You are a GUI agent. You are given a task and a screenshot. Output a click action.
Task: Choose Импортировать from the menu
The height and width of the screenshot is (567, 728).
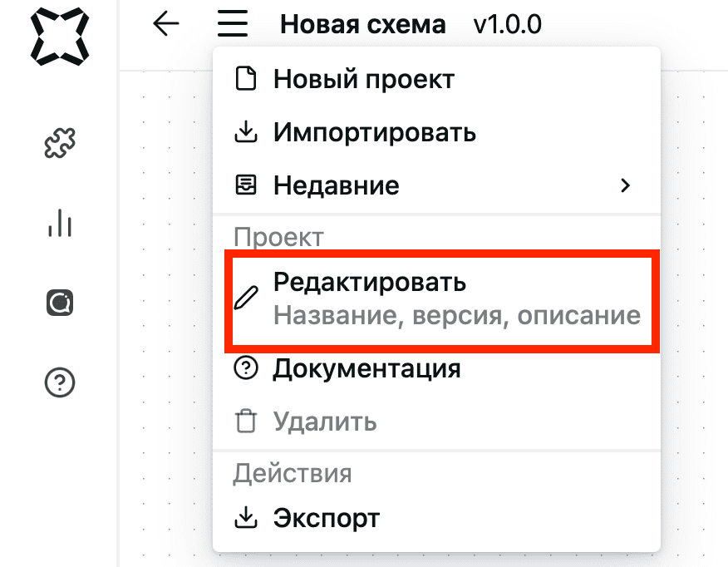coord(436,132)
